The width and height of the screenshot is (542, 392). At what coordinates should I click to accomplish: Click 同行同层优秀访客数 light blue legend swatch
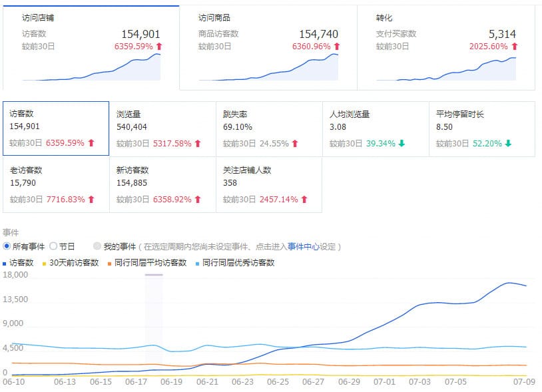click(197, 263)
